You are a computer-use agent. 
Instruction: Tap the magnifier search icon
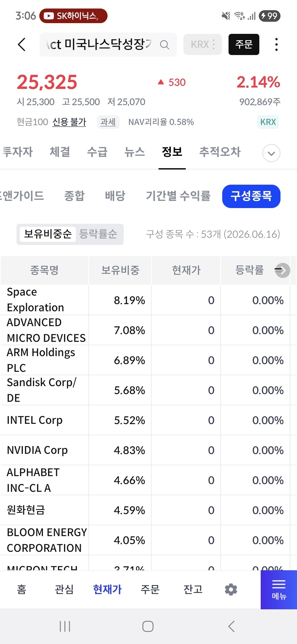(164, 45)
